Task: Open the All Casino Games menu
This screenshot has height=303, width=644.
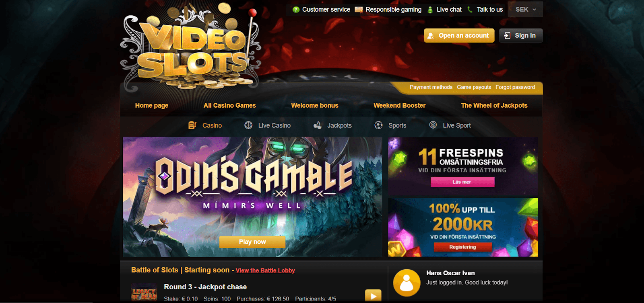Action: click(x=229, y=105)
